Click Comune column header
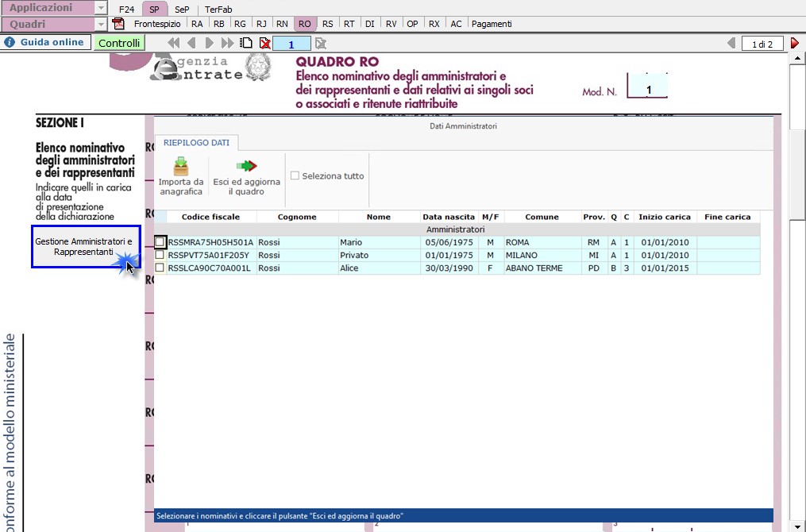 [542, 217]
